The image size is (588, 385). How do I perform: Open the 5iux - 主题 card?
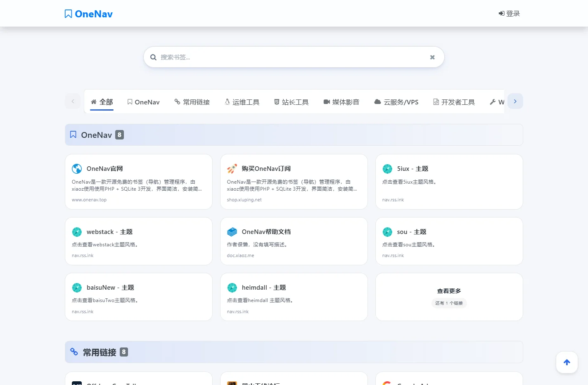[449, 182]
